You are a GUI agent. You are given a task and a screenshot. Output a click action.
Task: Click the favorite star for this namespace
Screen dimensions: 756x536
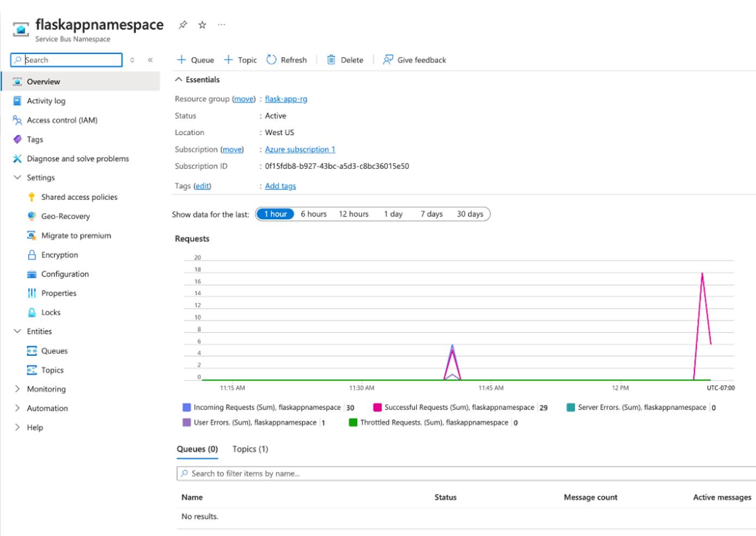(201, 24)
